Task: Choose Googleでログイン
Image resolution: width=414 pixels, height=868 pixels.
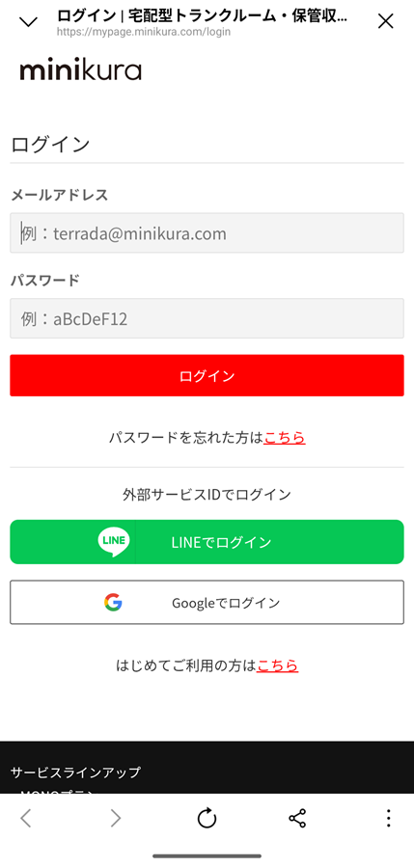Action: click(x=207, y=602)
